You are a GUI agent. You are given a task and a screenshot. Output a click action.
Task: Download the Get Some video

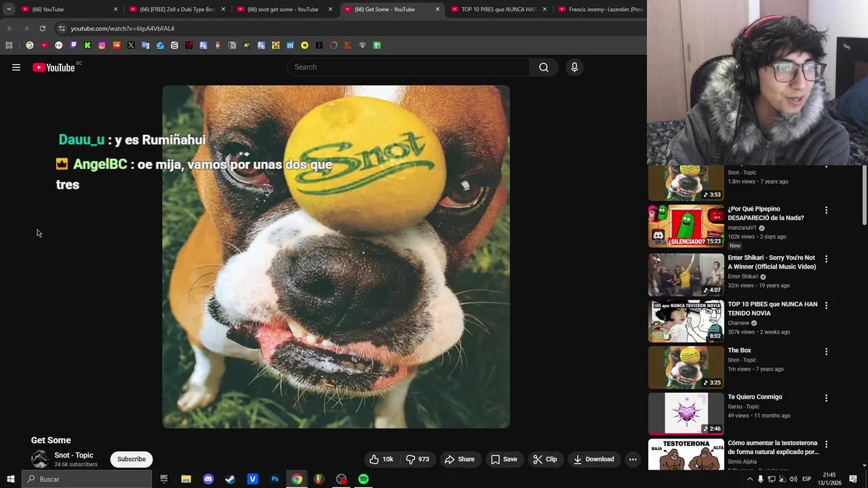[x=593, y=459]
